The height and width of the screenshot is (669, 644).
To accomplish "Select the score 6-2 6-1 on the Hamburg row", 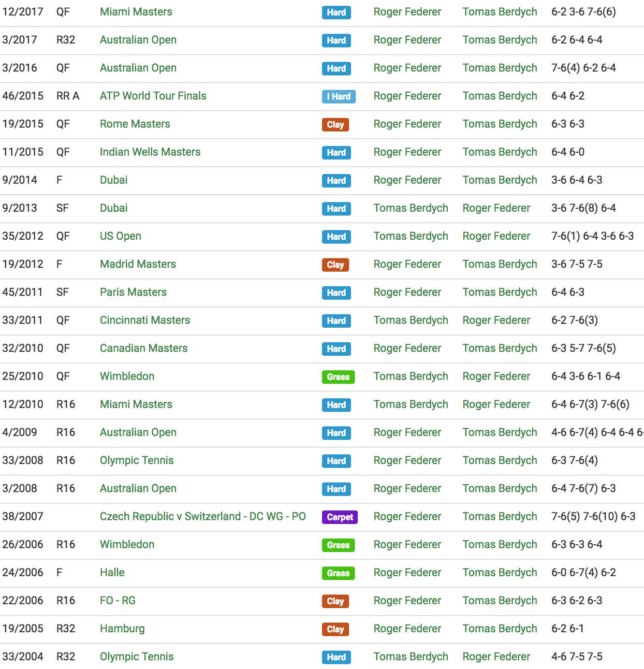I will pos(568,628).
